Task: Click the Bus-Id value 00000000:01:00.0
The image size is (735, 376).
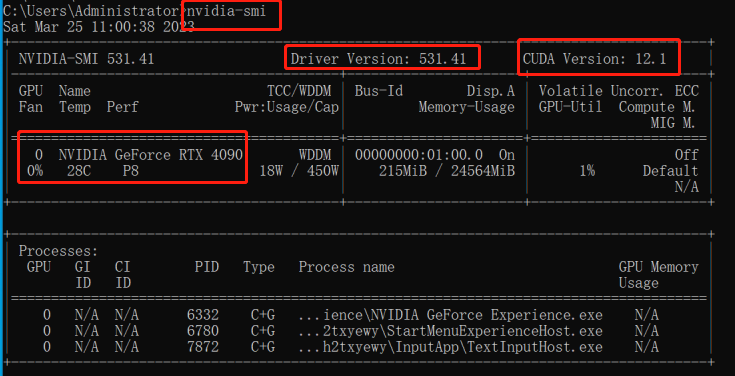Action: tap(419, 155)
